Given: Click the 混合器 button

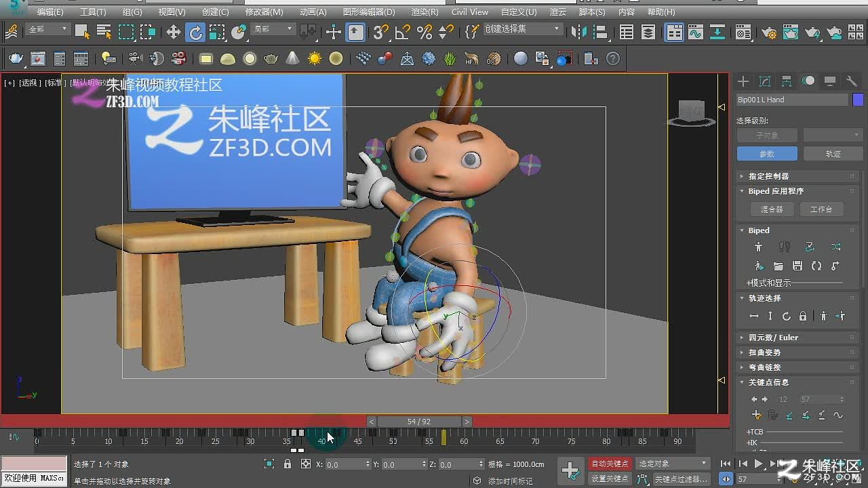Looking at the screenshot, I should (x=771, y=209).
